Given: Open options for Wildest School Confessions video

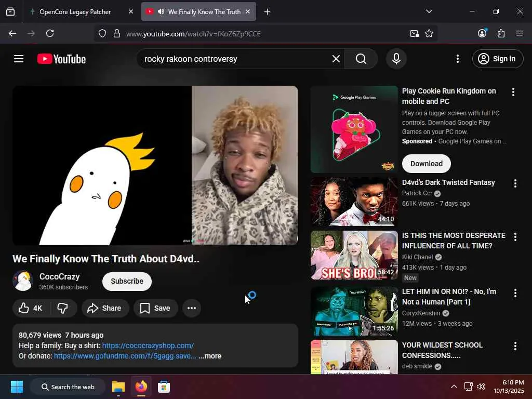Looking at the screenshot, I should (x=515, y=346).
